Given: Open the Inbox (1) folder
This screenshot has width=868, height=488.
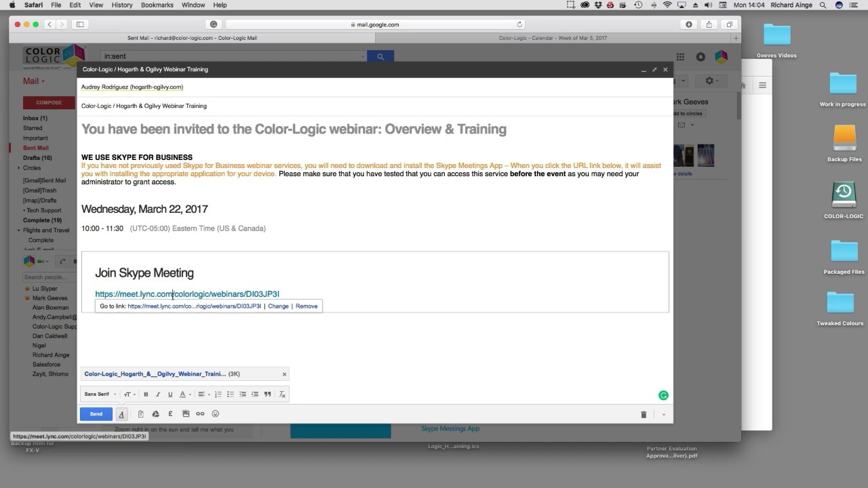Looking at the screenshot, I should (x=35, y=119).
